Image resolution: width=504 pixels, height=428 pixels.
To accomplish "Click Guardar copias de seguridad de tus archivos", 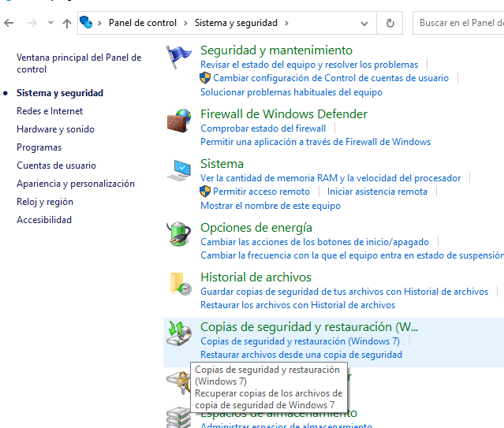I will pyautogui.click(x=344, y=292).
